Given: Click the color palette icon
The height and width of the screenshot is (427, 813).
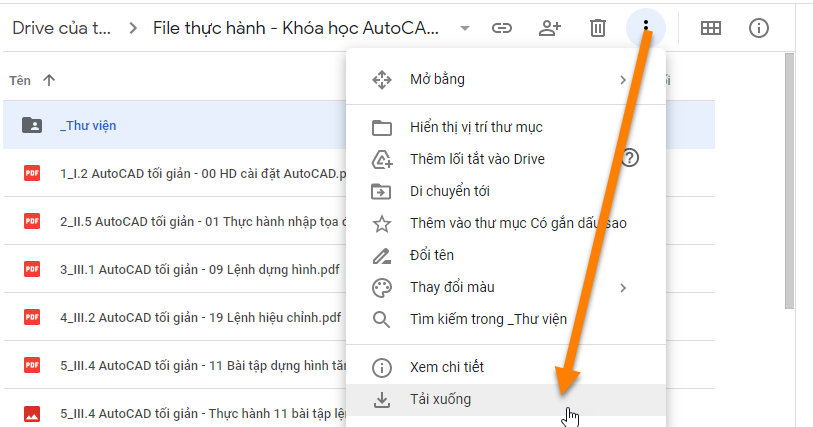Looking at the screenshot, I should click(382, 288).
